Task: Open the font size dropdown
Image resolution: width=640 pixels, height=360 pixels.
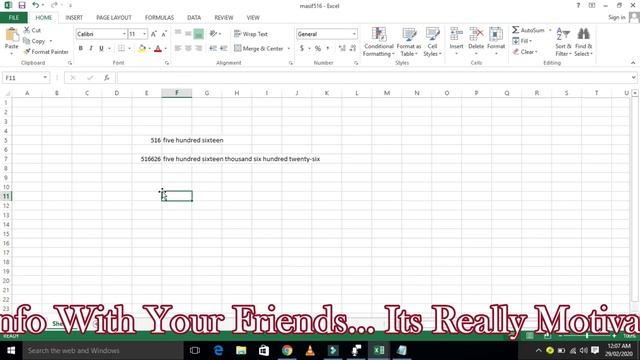Action: 144,34
